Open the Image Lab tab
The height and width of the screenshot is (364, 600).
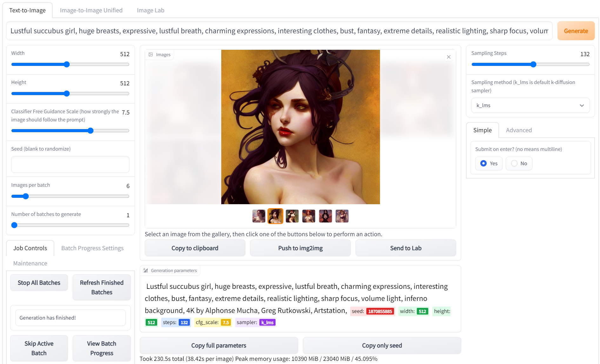pos(150,10)
